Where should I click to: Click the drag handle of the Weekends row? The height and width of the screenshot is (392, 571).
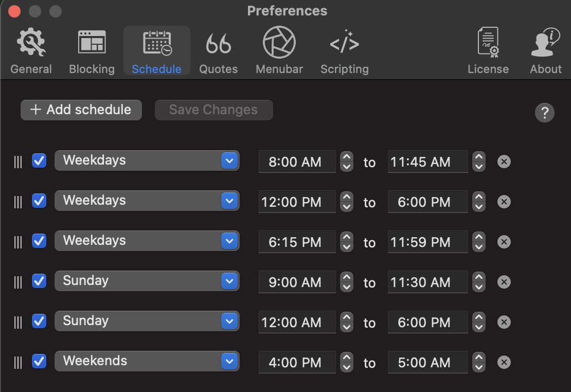tap(18, 362)
